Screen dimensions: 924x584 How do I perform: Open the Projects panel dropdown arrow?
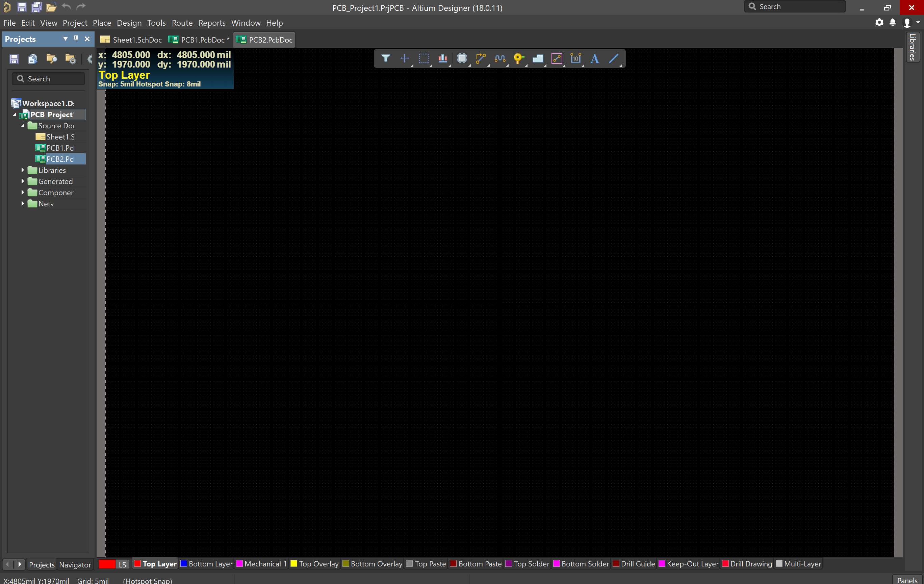pyautogui.click(x=65, y=39)
